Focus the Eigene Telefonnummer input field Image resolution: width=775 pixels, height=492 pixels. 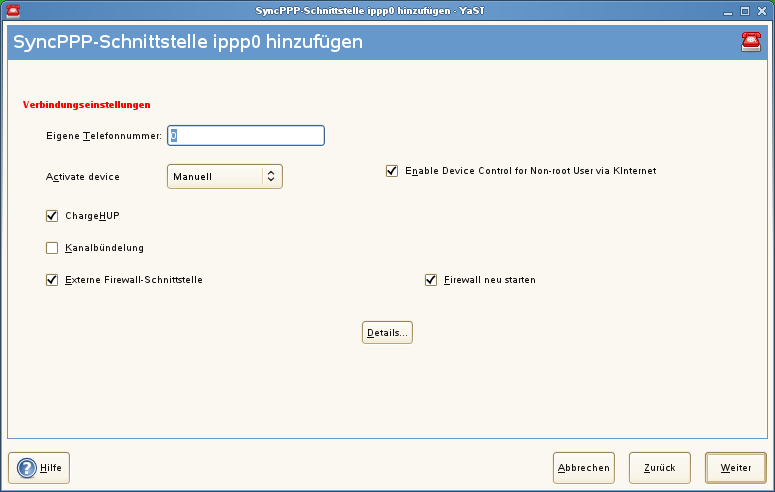[246, 135]
